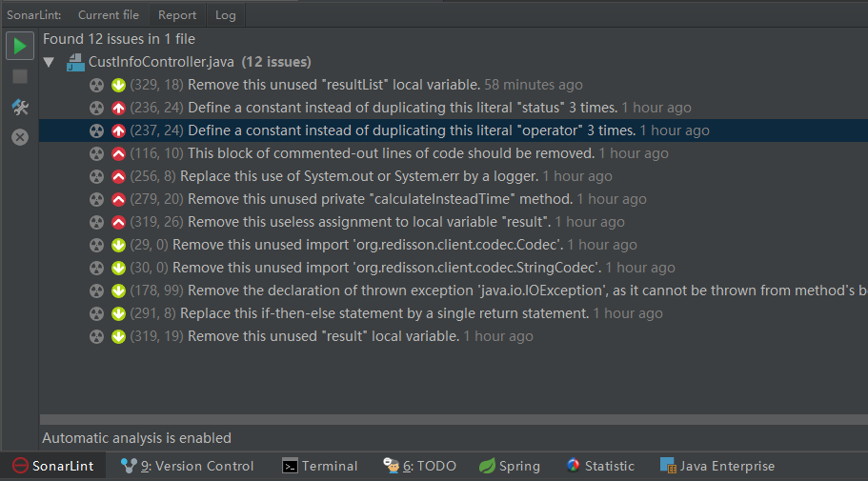868x481 pixels.
Task: Click the horizontal scrollbar below issue list
Action: coord(453,419)
